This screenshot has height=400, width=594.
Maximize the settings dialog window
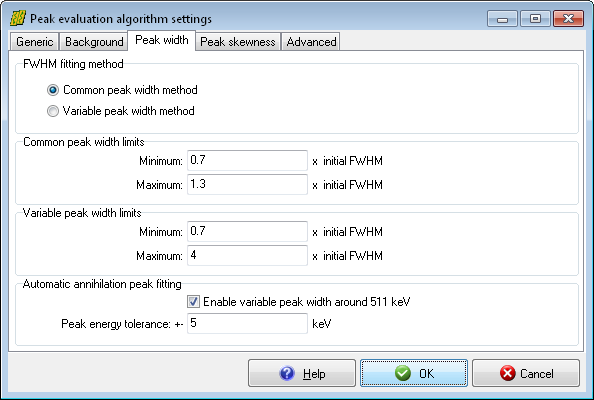535,19
